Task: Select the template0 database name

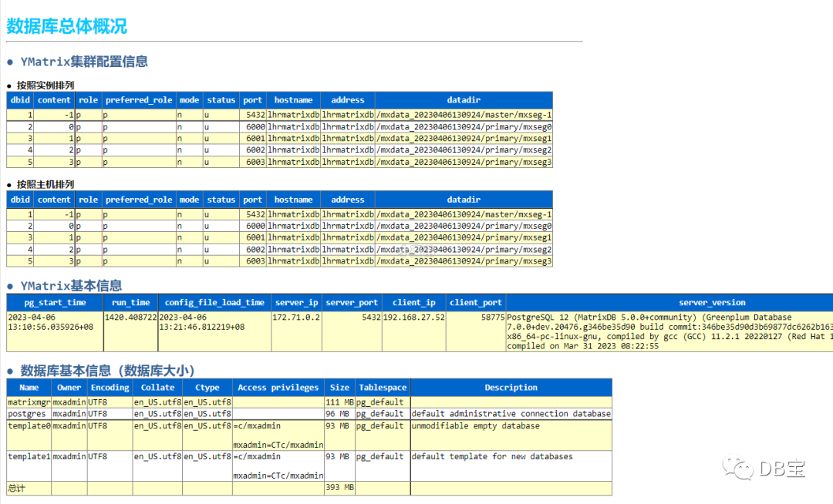Action: pos(29,425)
